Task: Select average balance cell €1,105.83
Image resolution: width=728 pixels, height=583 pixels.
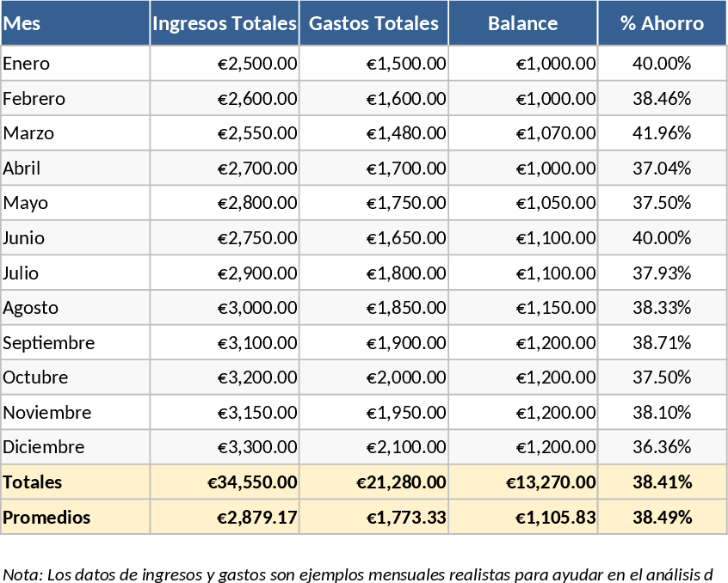Action: (522, 518)
